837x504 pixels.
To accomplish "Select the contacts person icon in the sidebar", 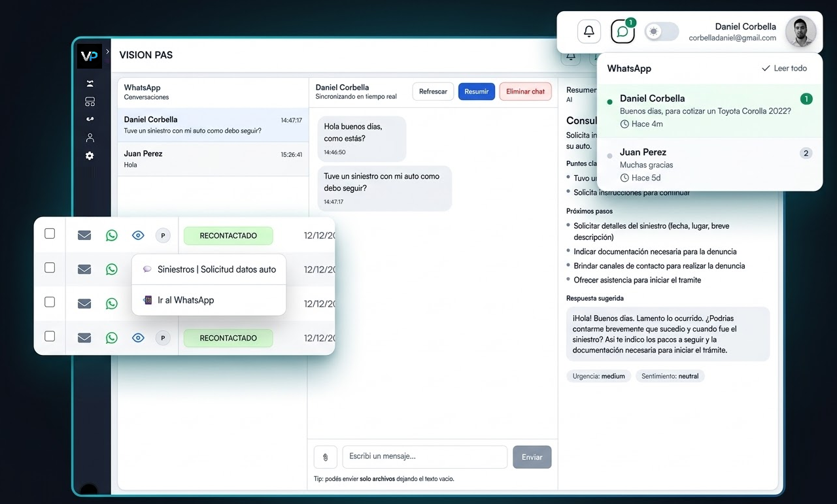I will [x=90, y=137].
